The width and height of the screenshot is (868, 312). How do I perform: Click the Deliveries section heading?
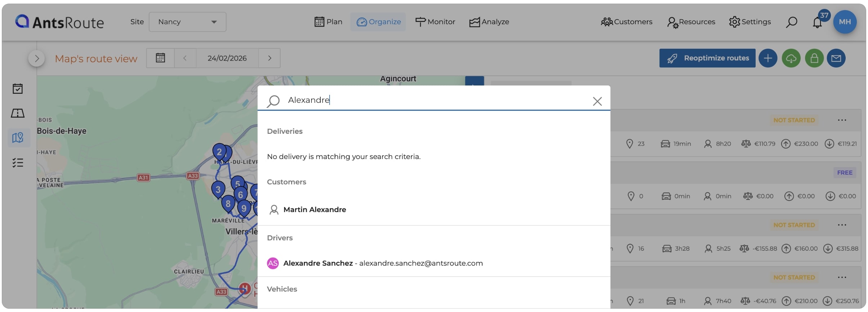[x=285, y=131]
